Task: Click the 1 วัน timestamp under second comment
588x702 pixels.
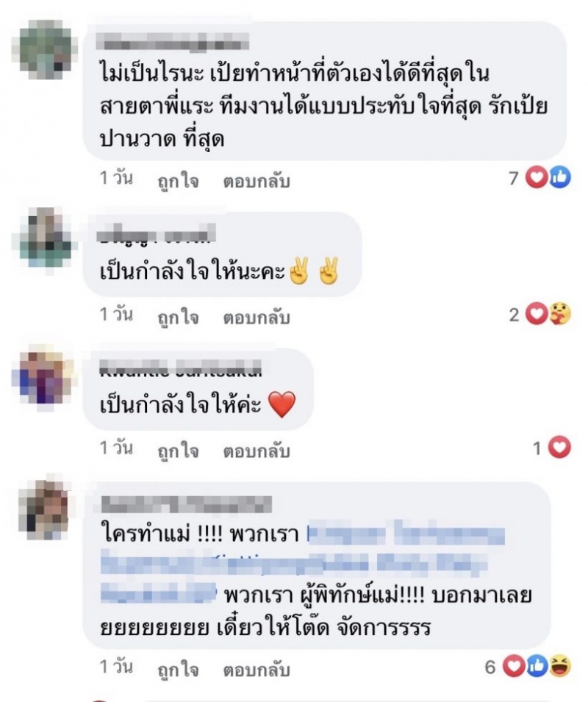Action: pyautogui.click(x=116, y=315)
